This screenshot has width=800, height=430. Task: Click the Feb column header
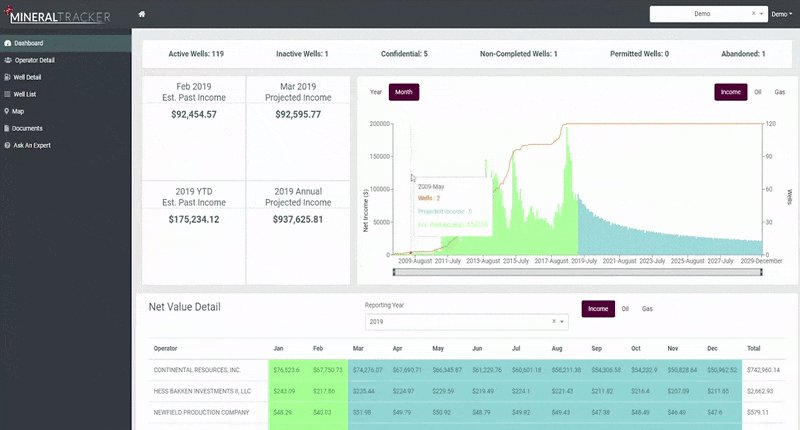coord(318,349)
